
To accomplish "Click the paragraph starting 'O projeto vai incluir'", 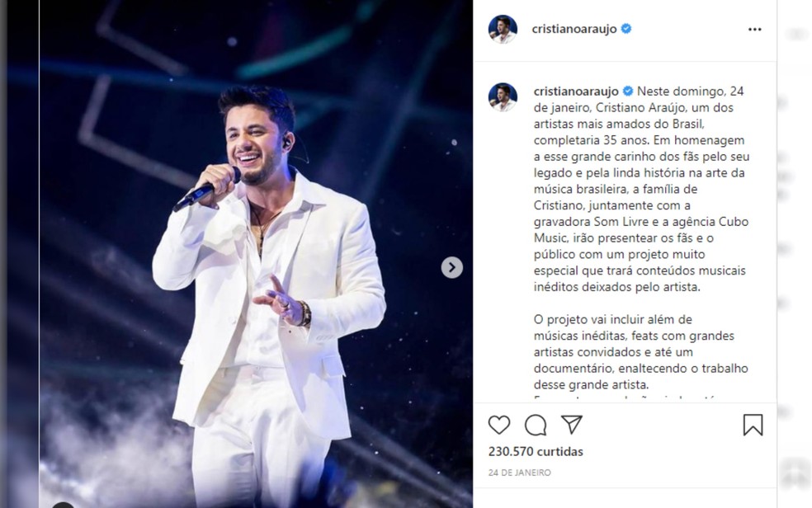I will 641,352.
